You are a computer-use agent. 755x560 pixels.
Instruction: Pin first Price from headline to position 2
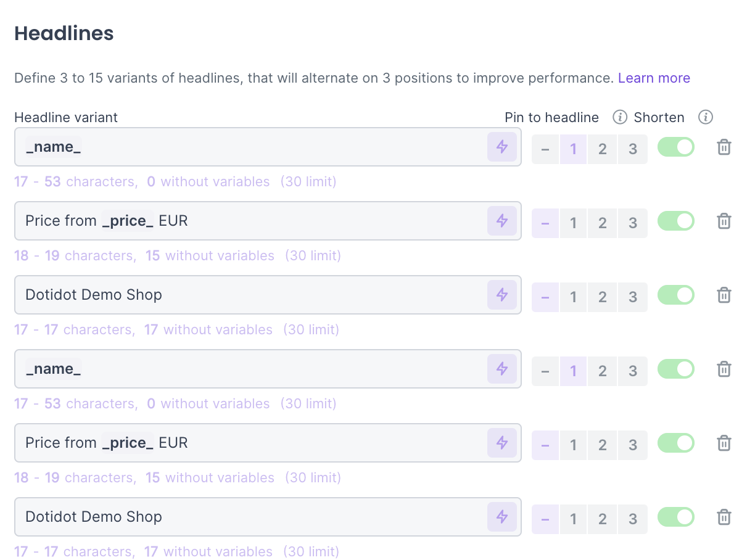click(x=603, y=223)
